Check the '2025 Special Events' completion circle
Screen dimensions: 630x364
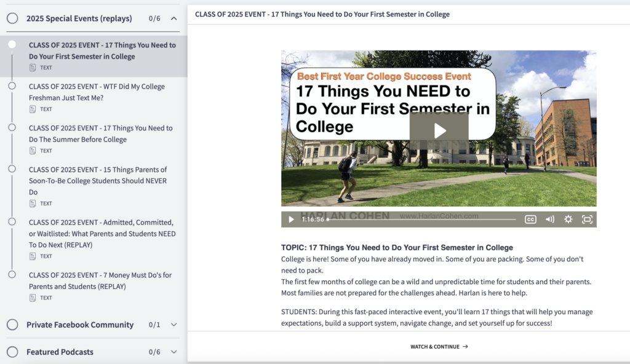coord(12,18)
